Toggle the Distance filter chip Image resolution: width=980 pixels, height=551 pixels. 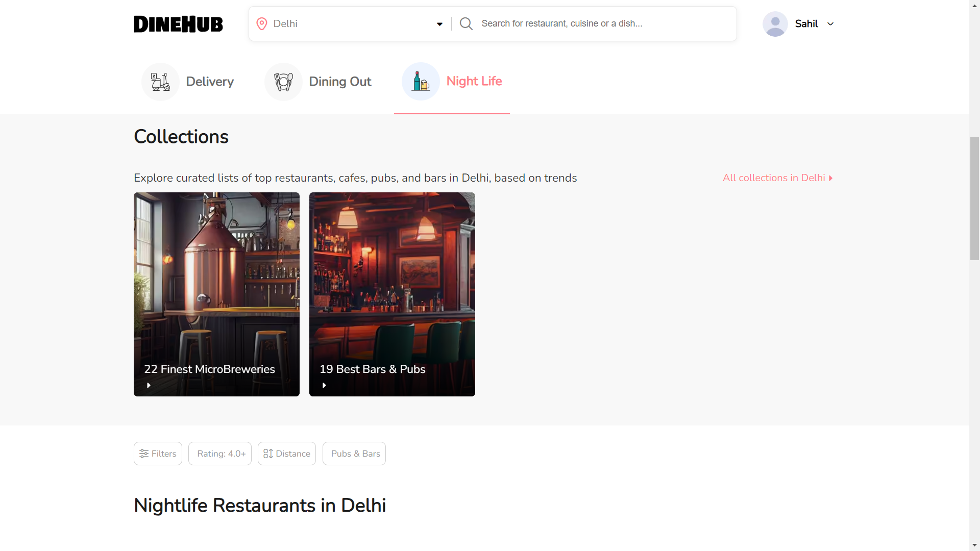[x=286, y=453]
